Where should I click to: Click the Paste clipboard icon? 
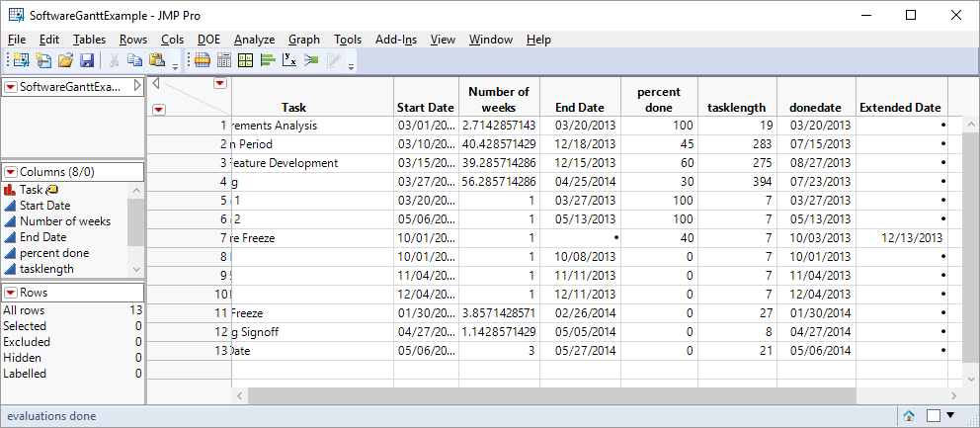157,60
